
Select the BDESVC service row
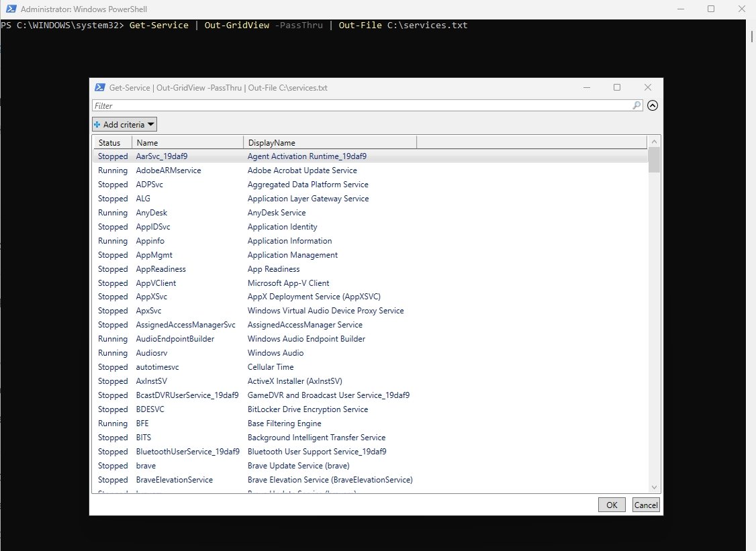370,409
